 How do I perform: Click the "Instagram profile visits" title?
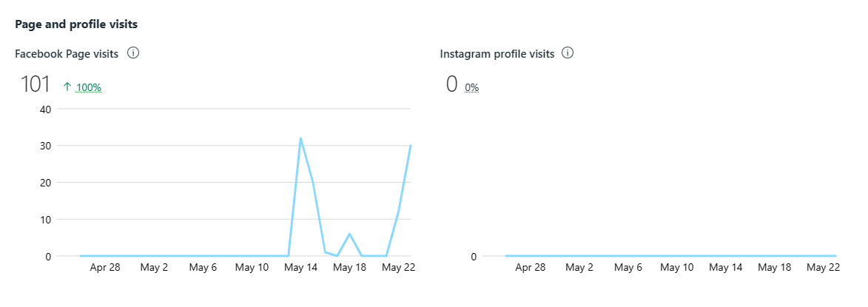(x=497, y=54)
